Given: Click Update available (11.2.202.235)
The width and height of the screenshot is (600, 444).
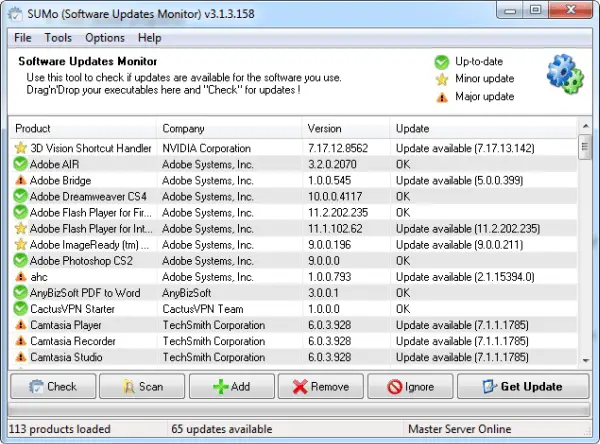Looking at the screenshot, I should pyautogui.click(x=468, y=229).
